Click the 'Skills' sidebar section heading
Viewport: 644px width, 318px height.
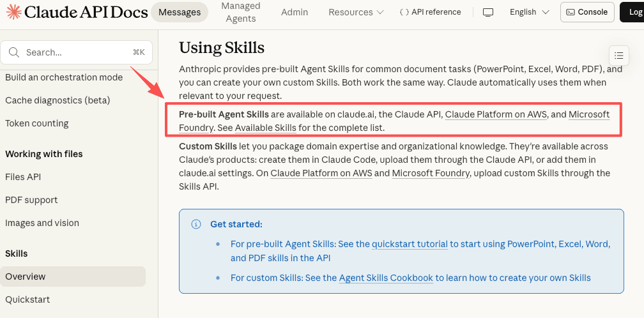(17, 254)
